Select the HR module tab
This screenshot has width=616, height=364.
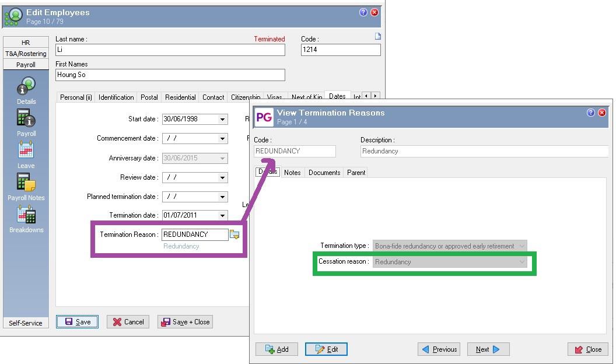click(26, 43)
